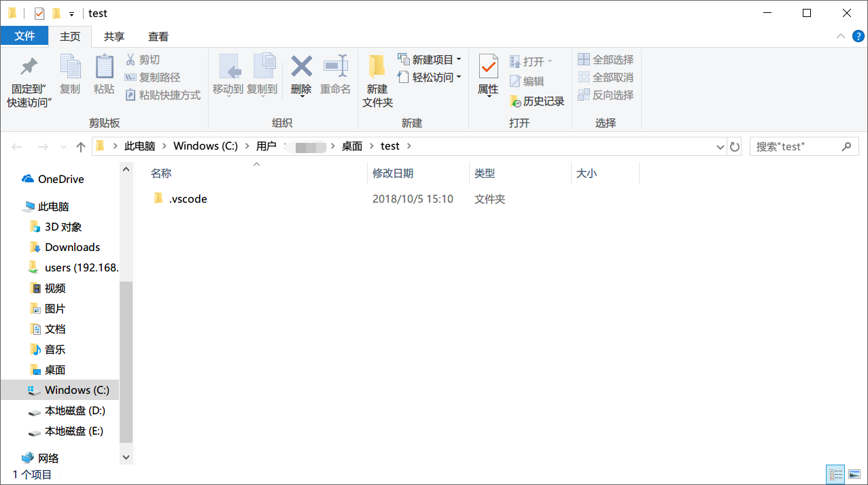Click the 新建文件夹 icon

click(377, 67)
